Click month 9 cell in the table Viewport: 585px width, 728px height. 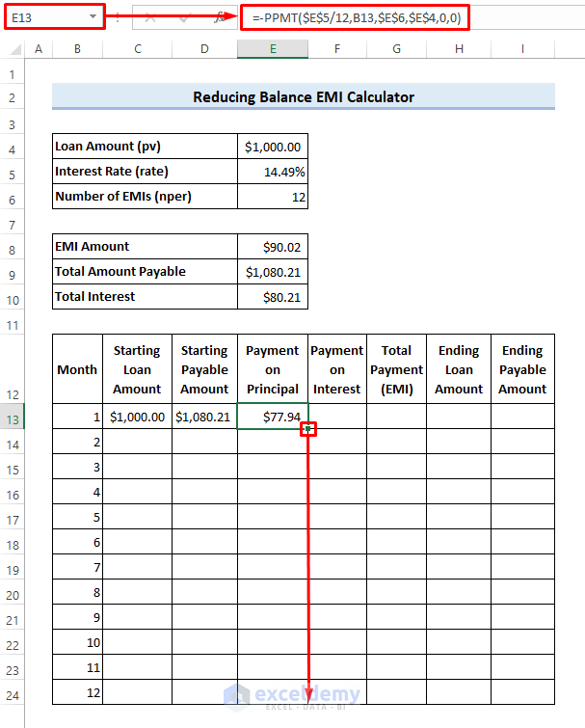[x=77, y=617]
